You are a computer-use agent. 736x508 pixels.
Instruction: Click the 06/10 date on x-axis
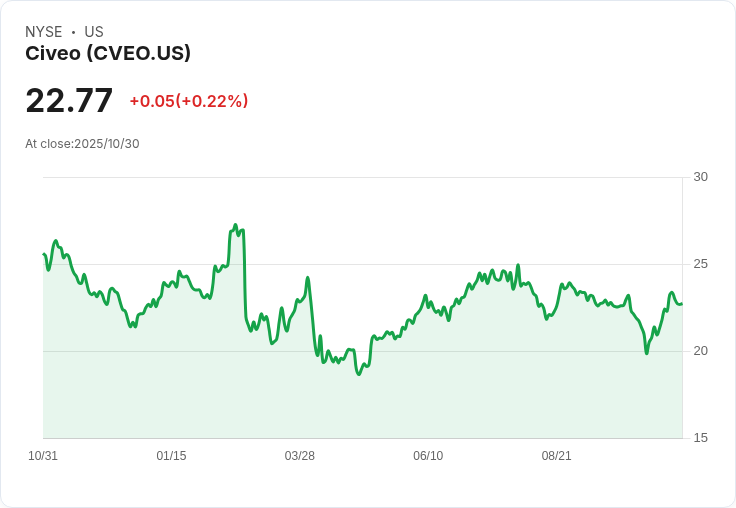click(x=428, y=456)
